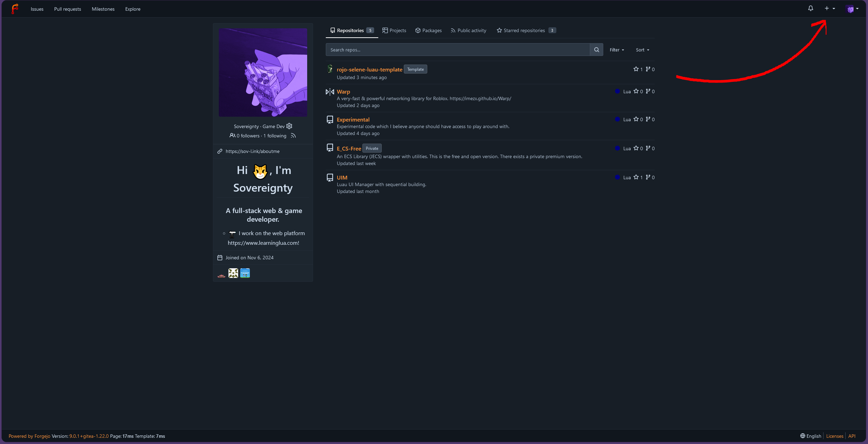The height and width of the screenshot is (444, 868).
Task: Click the https://www.learninglua.com! text
Action: pos(263,243)
